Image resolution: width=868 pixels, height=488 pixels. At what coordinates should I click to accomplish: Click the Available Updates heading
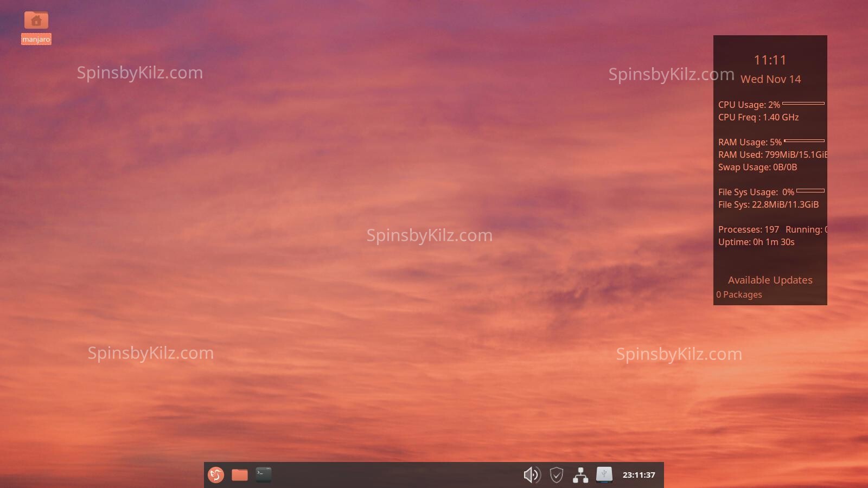pos(770,280)
